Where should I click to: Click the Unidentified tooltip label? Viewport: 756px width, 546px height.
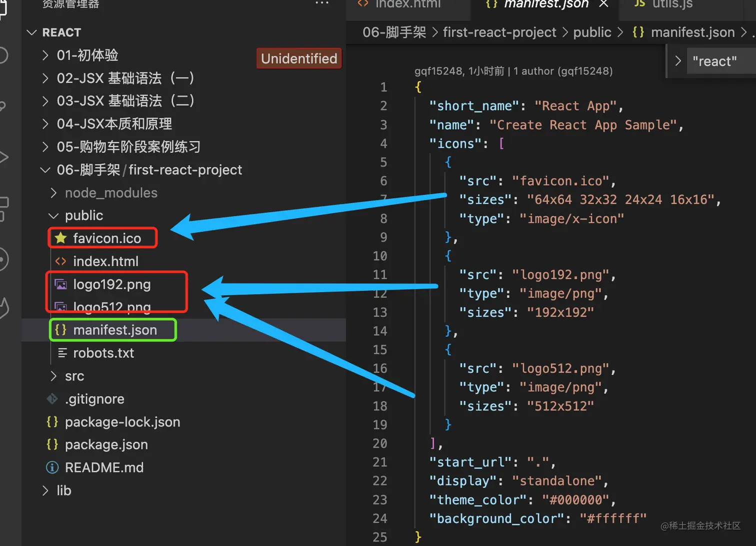pos(299,59)
